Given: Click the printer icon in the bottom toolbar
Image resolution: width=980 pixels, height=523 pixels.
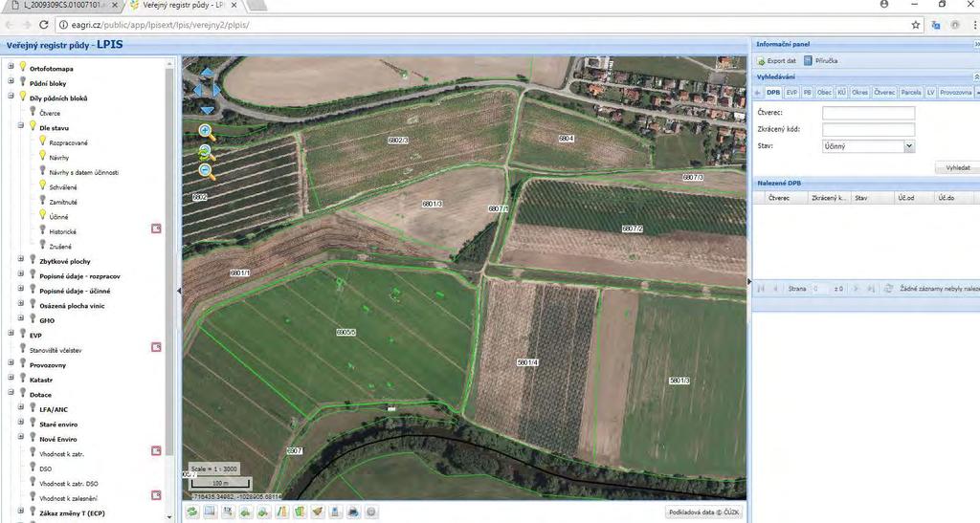Looking at the screenshot, I should (354, 512).
